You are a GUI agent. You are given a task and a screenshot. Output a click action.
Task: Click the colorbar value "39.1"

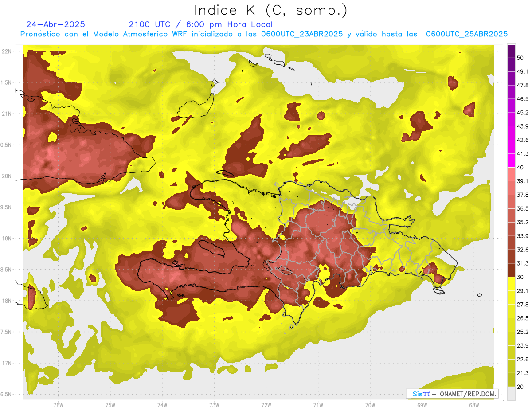pos(522,181)
